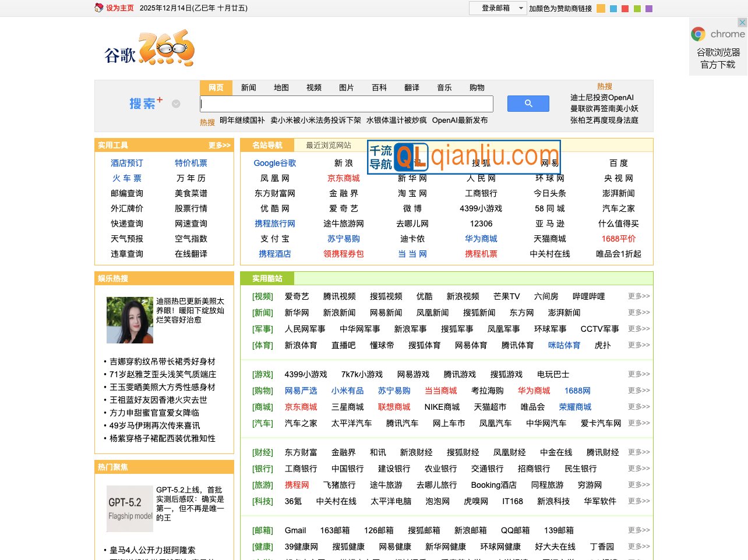This screenshot has width=748, height=560.
Task: Open 天气预报 in 实用工具
Action: 126,239
